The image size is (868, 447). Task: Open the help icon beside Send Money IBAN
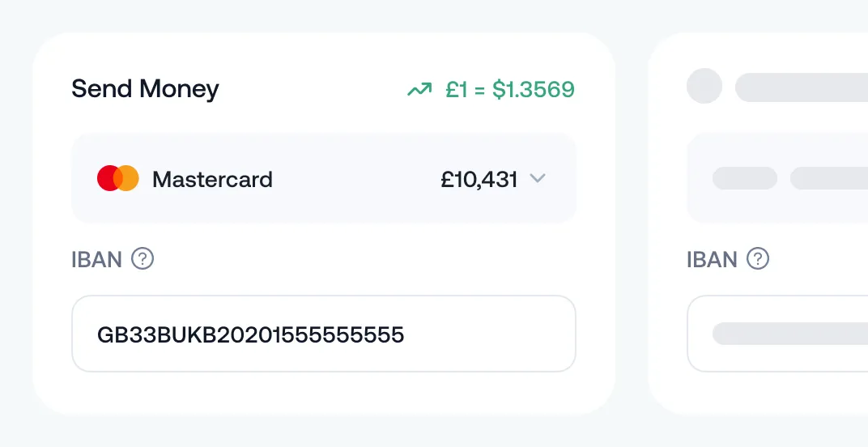(143, 259)
